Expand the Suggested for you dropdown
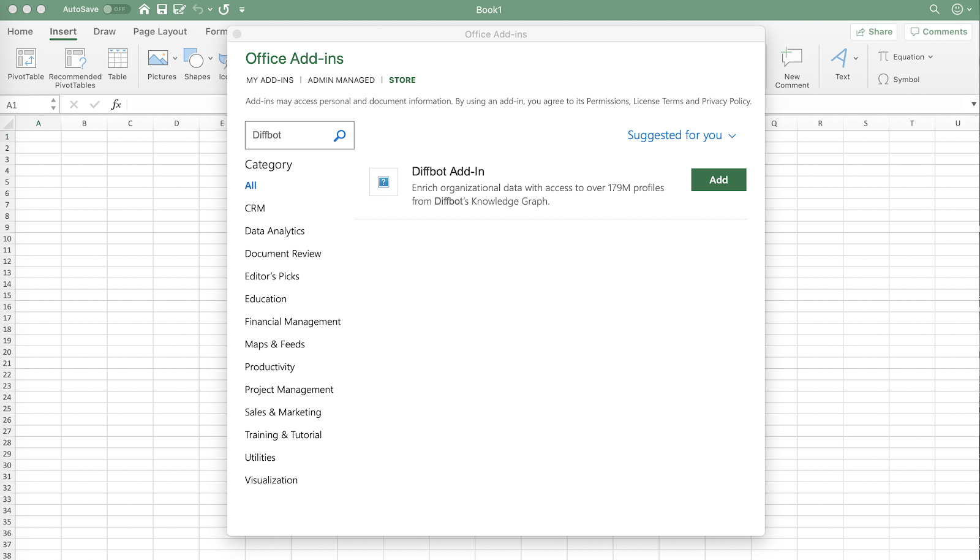980x560 pixels. (682, 135)
